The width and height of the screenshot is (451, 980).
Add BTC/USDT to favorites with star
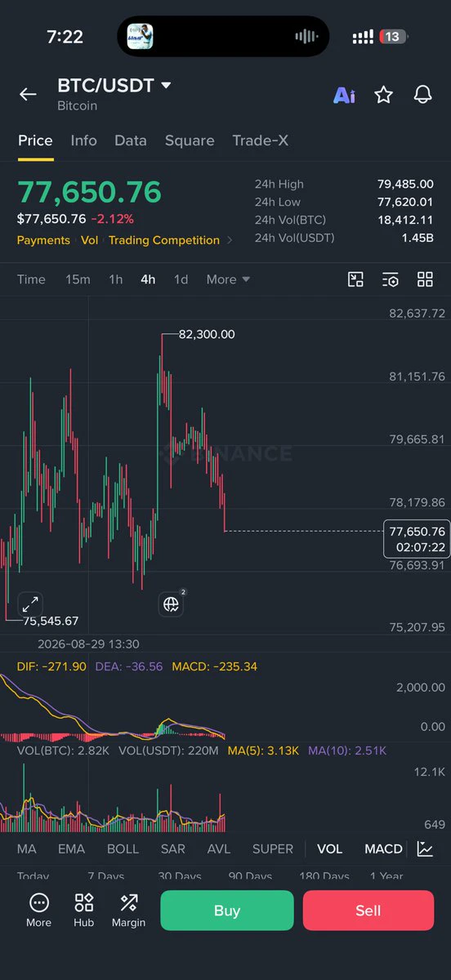pos(383,95)
